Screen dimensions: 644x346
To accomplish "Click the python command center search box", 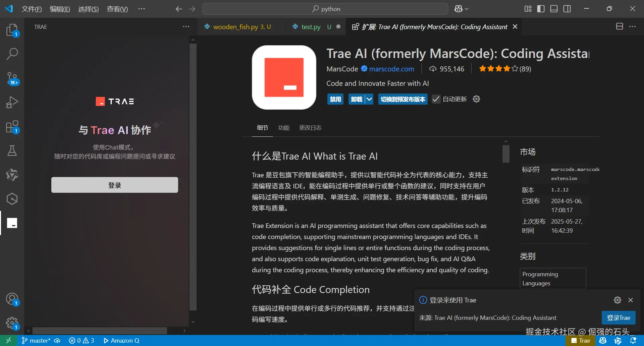I will point(325,9).
